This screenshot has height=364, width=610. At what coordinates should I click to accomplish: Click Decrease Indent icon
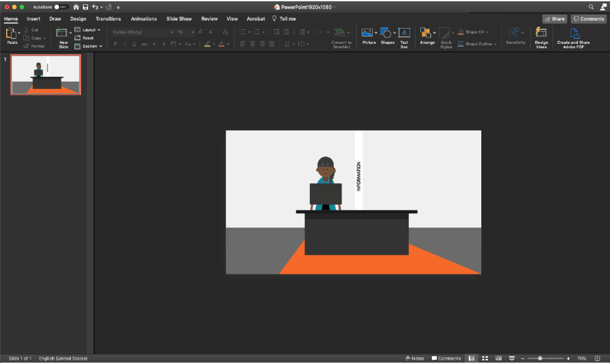point(276,32)
